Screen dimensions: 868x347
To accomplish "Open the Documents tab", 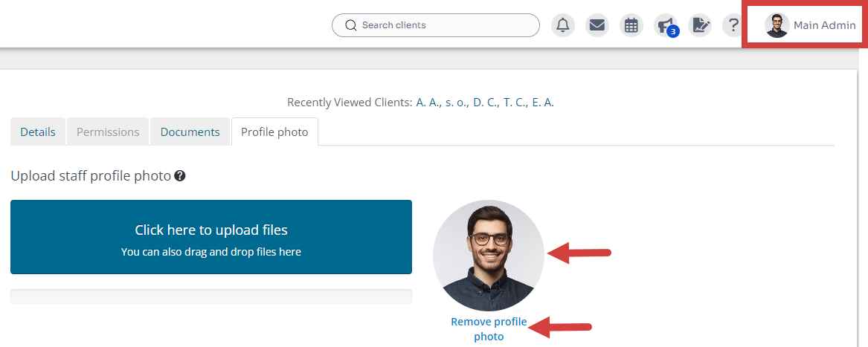I will tap(190, 132).
